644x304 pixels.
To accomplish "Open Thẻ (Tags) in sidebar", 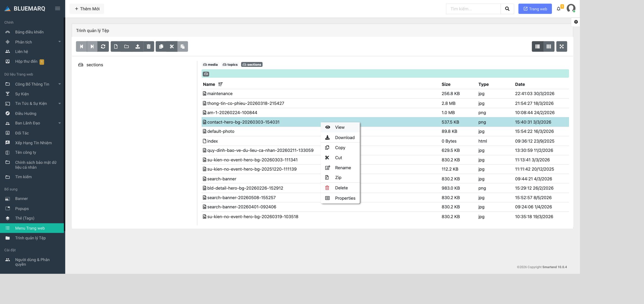I will (x=32, y=218).
